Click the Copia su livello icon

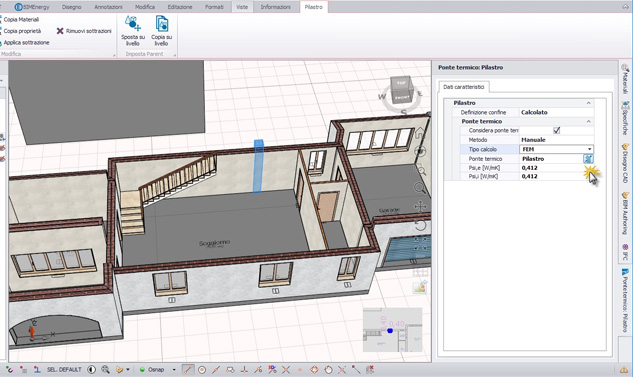pos(162,24)
